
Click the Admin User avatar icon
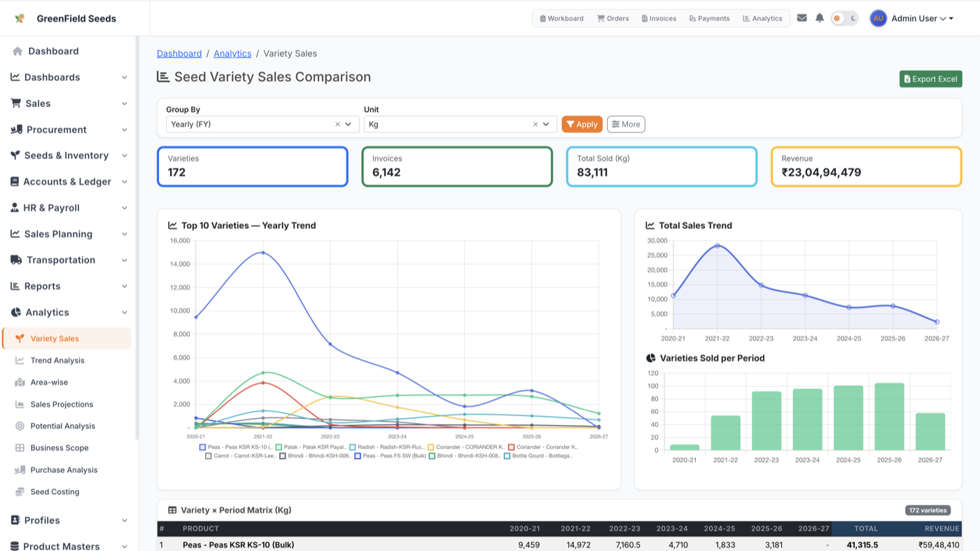click(878, 18)
